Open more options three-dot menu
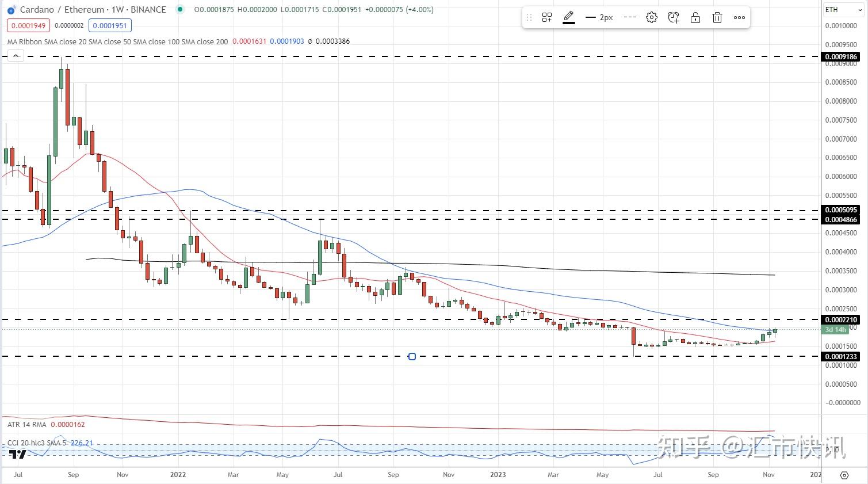Viewport: 868px width, 484px height. coord(739,18)
